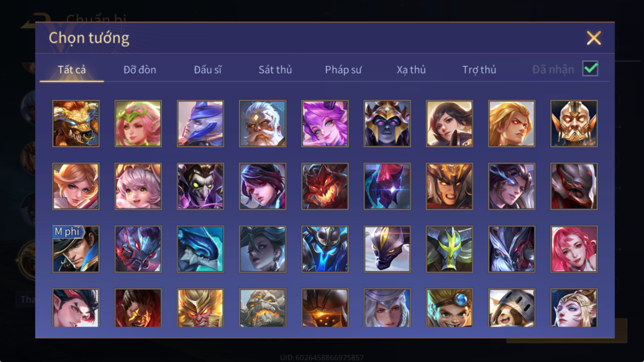
Task: Pick the red demon face hero
Action: coord(325,186)
